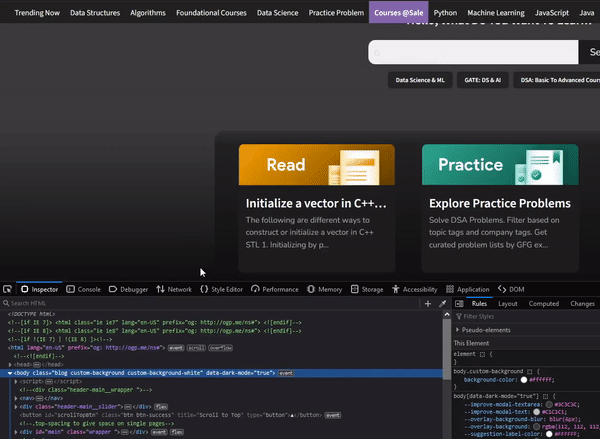
Task: Click the --overlay-background color swatch
Action: pyautogui.click(x=536, y=426)
